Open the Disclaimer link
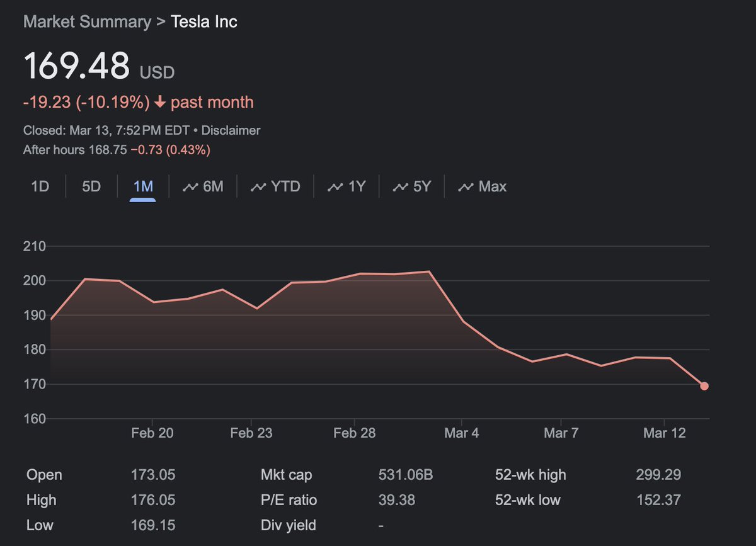756x546 pixels. point(231,130)
